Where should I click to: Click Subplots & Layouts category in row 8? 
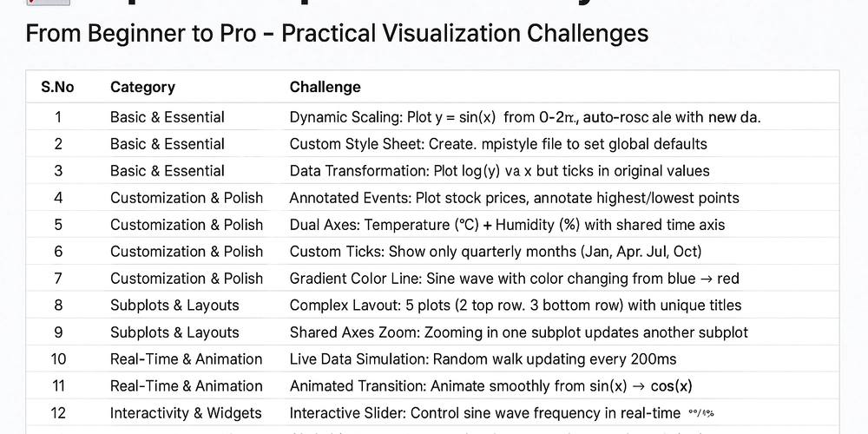point(174,305)
